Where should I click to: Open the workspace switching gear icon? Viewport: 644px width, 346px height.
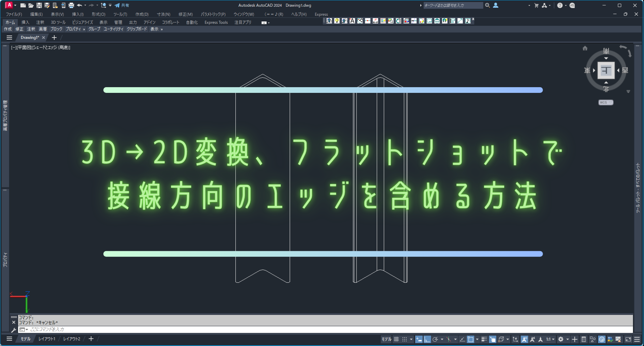560,339
